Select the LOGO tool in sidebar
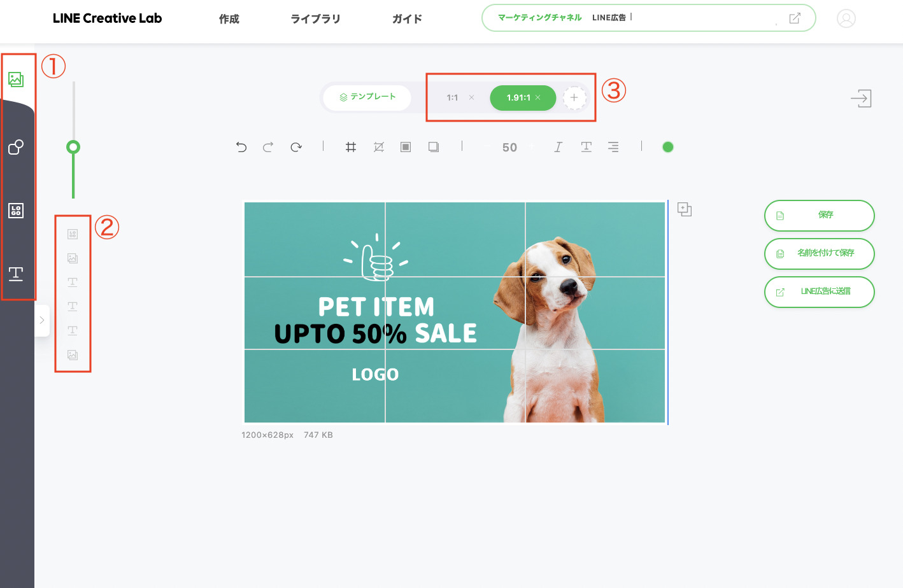Screen dimensions: 903x588 click(x=16, y=211)
